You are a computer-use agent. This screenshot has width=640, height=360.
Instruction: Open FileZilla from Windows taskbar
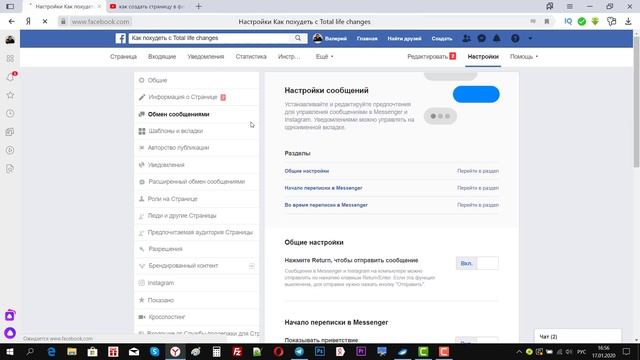point(237,351)
